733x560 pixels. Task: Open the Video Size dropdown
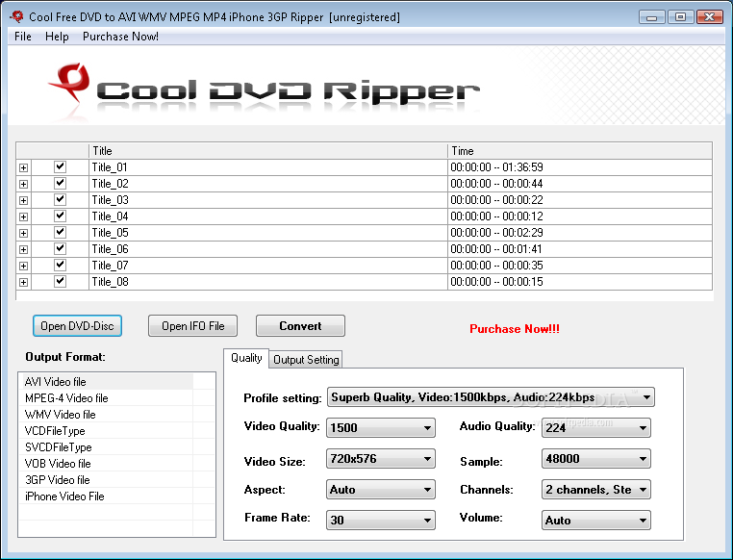381,459
